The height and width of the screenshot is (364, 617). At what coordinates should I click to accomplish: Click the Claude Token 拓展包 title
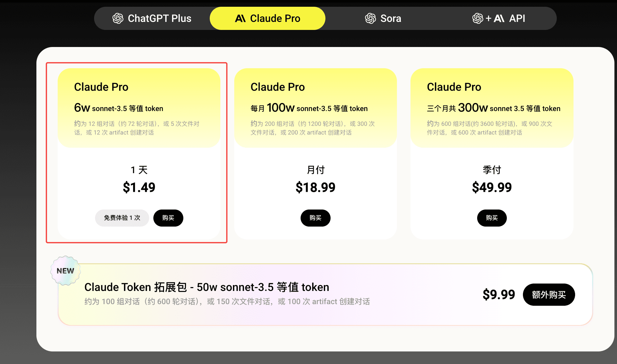207,287
